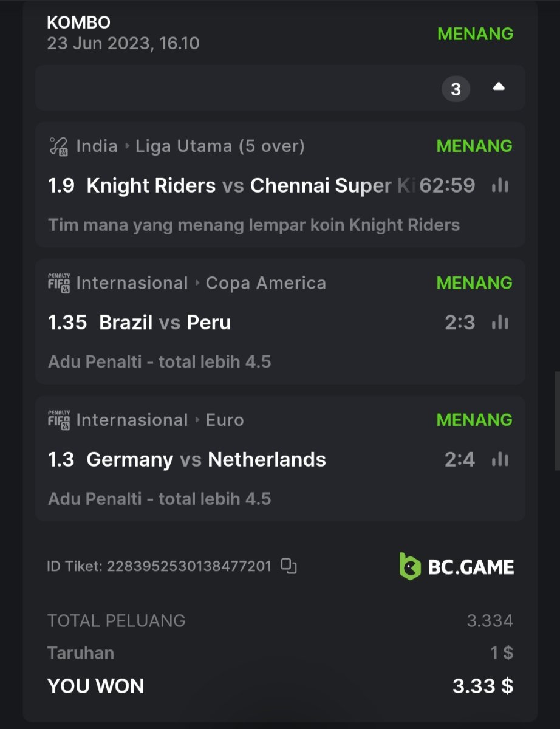Select the Liga Utama (5 over) league

[x=220, y=146]
